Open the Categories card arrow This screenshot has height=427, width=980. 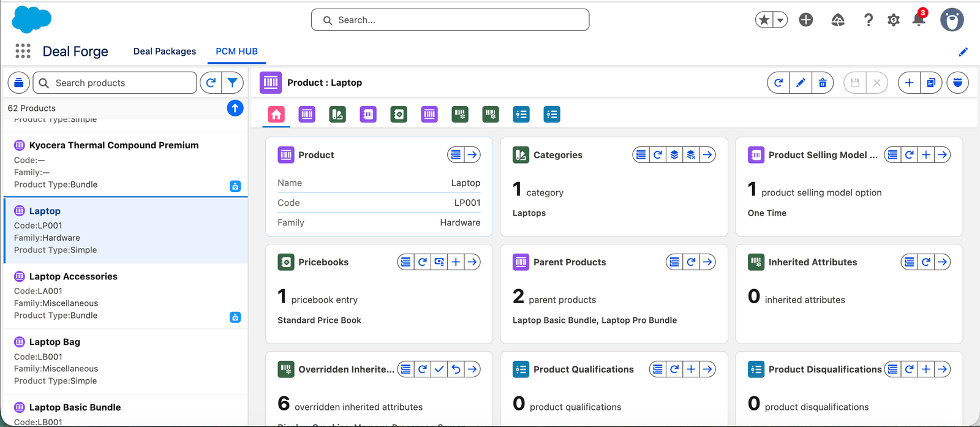pos(707,155)
